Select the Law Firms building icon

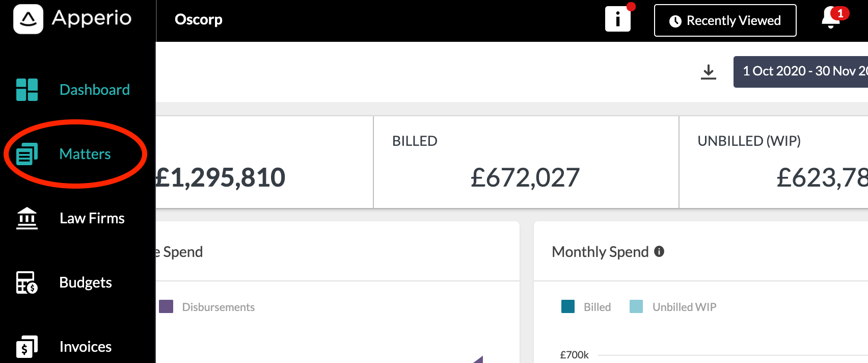(x=27, y=218)
